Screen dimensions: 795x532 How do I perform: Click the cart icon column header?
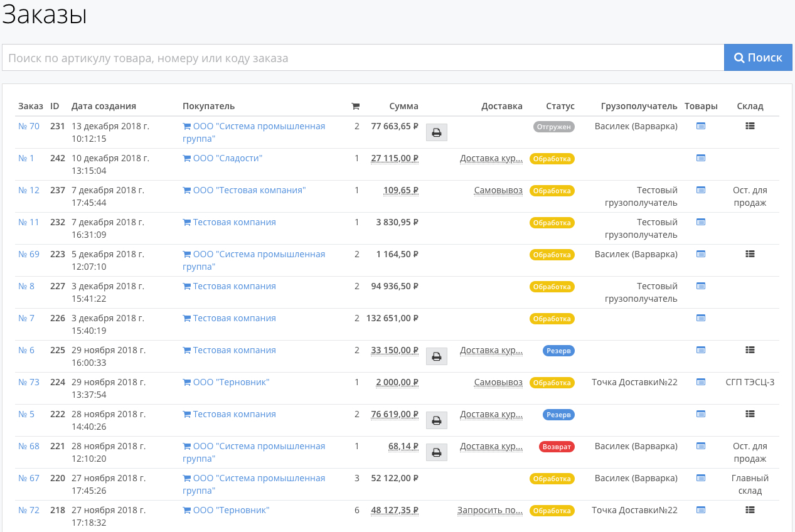pos(356,106)
